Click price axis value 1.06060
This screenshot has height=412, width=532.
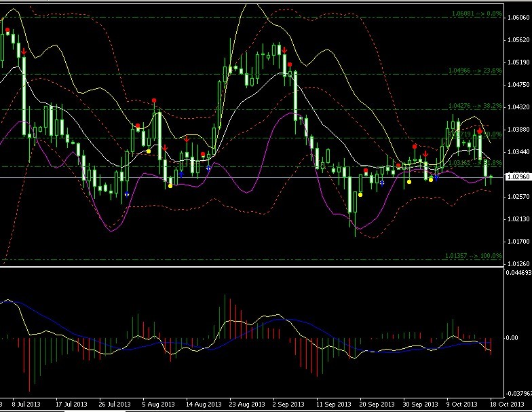[518, 18]
